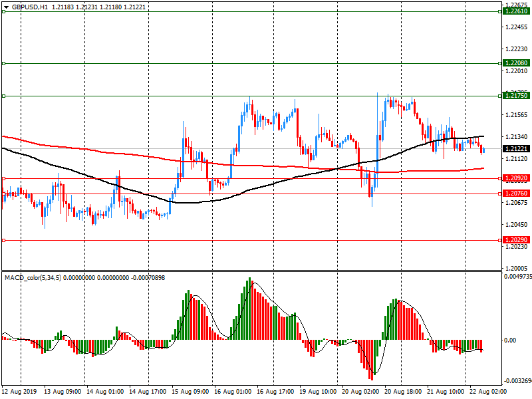Click the left handle of the 1.21750 line
Image resolution: width=532 pixels, height=399 pixels.
point(4,96)
